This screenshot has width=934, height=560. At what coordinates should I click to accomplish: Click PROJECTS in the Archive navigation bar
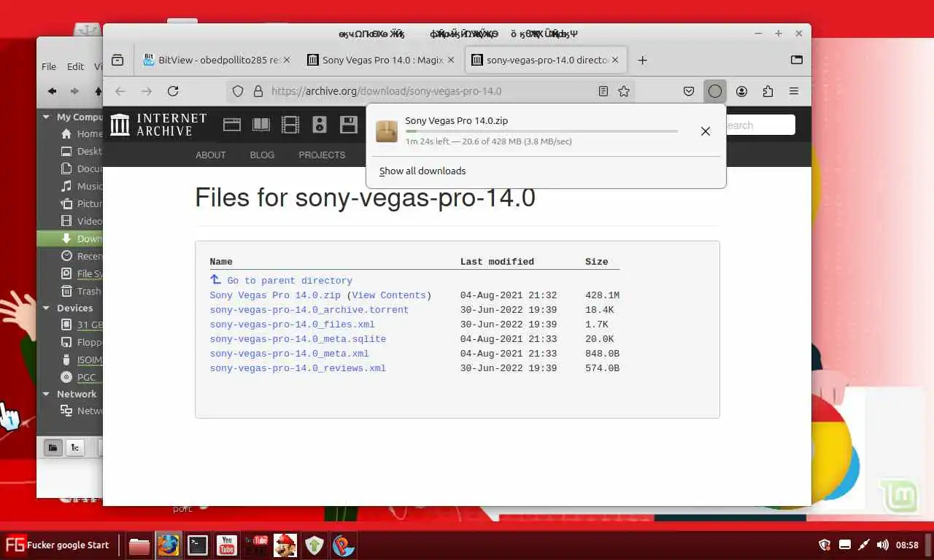(322, 155)
